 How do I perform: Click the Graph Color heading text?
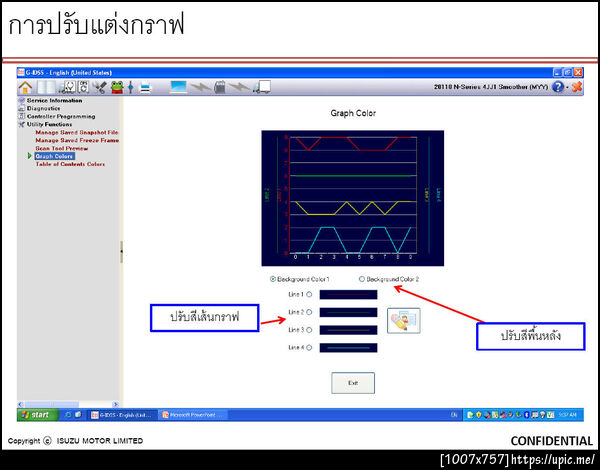(353, 113)
